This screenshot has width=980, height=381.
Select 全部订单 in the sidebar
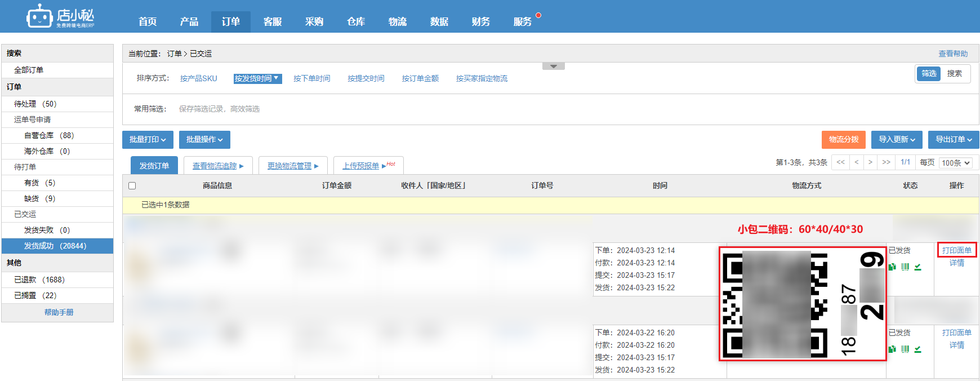pos(57,70)
